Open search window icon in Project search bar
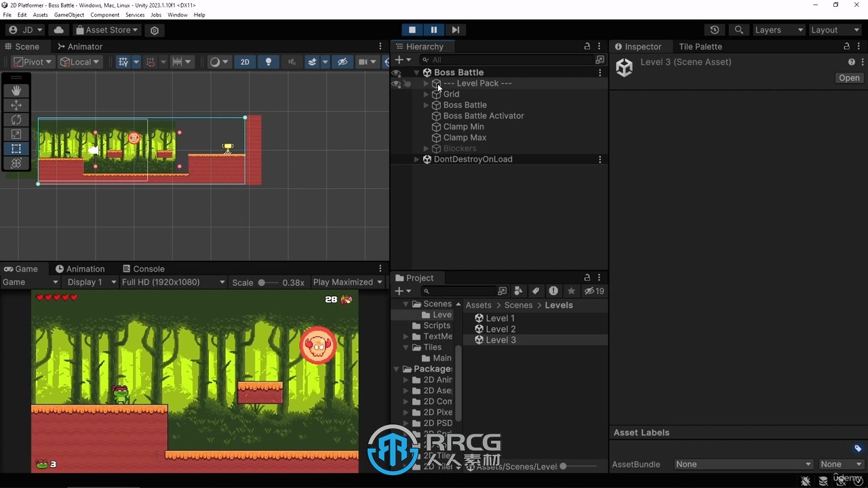The width and height of the screenshot is (868, 488). (502, 291)
